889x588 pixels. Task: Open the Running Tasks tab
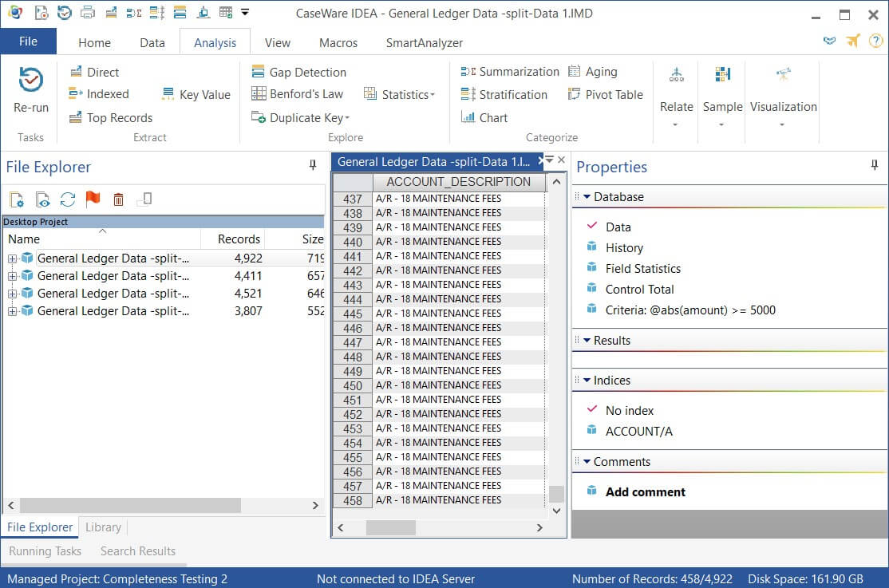coord(45,551)
